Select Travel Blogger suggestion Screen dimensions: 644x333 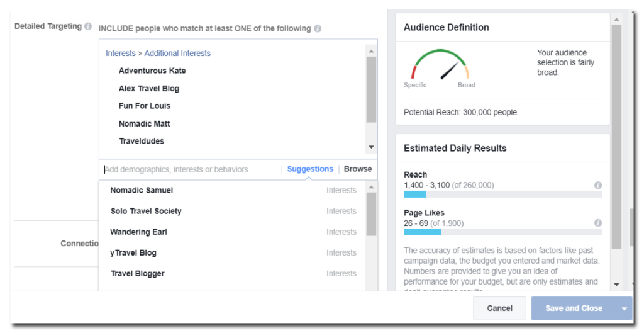click(232, 274)
